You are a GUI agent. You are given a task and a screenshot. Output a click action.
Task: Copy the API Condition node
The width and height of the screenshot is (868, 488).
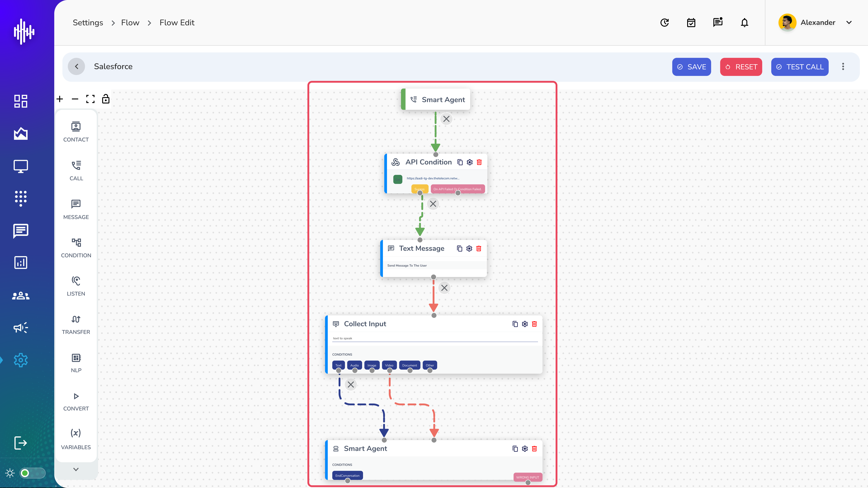tap(460, 162)
